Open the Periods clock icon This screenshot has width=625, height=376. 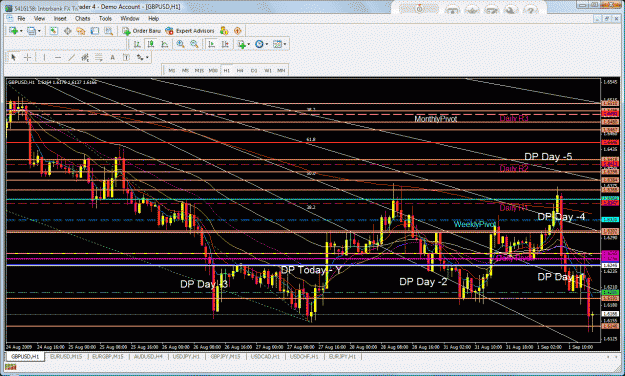(259, 44)
